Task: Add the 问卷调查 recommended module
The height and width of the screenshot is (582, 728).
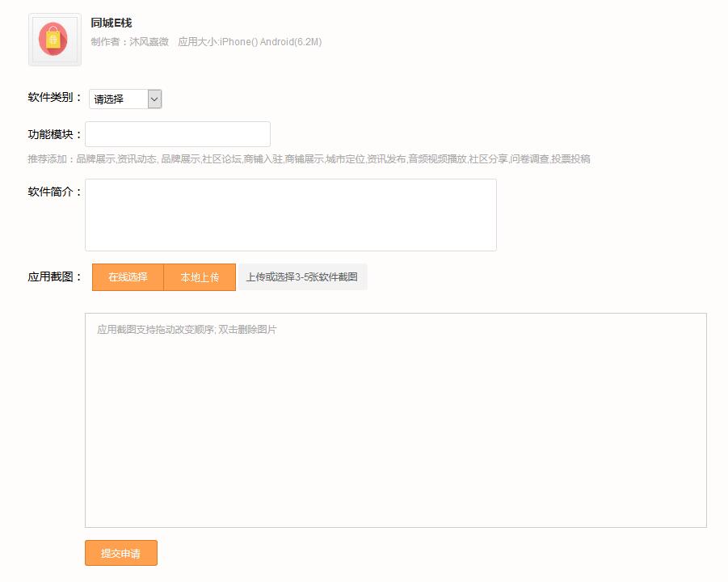Action: [529, 159]
